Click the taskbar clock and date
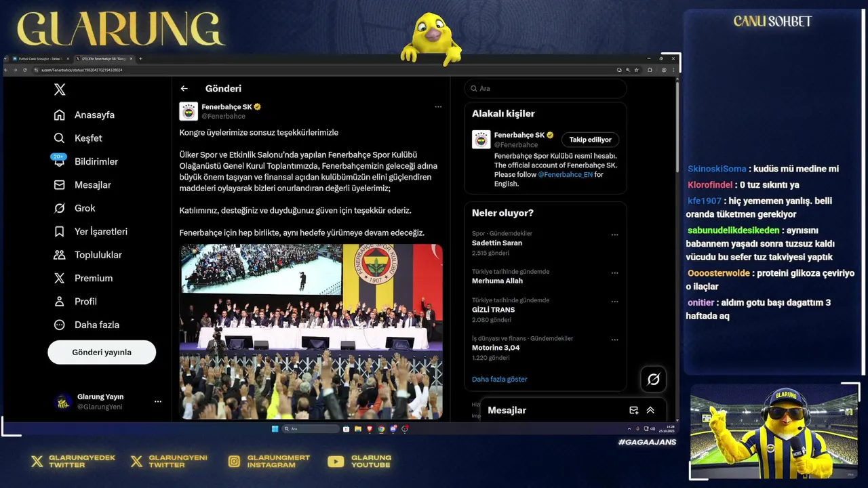Viewport: 868px width, 488px height. tap(666, 429)
